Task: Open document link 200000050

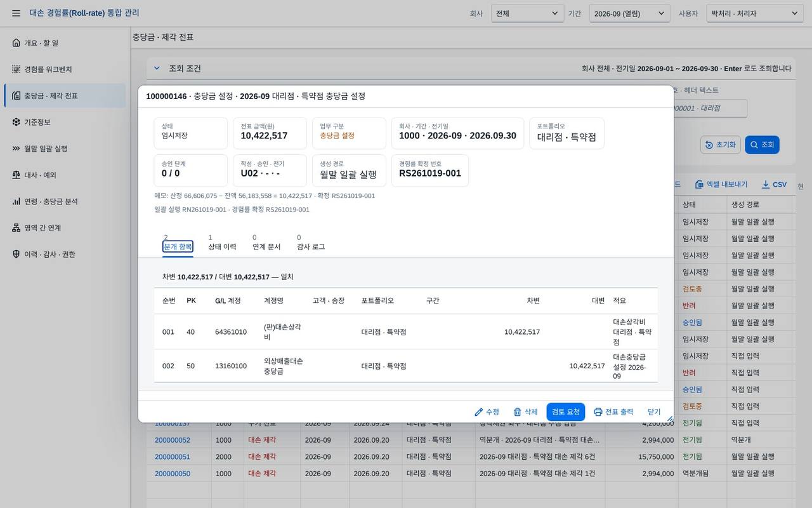Action: point(173,474)
